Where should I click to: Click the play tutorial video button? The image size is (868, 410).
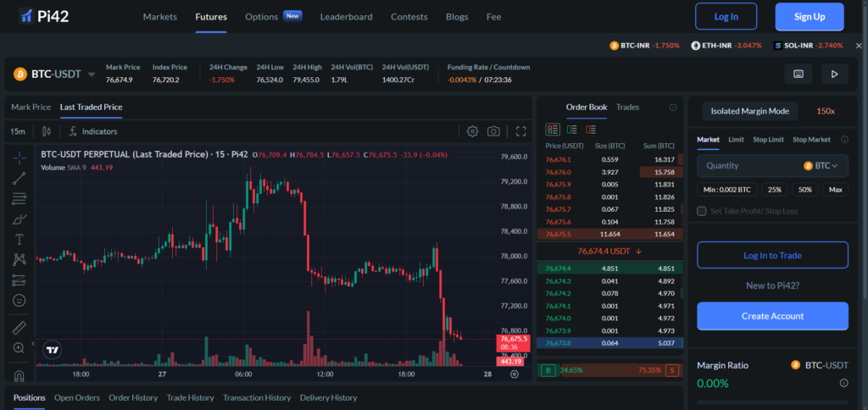(x=834, y=74)
